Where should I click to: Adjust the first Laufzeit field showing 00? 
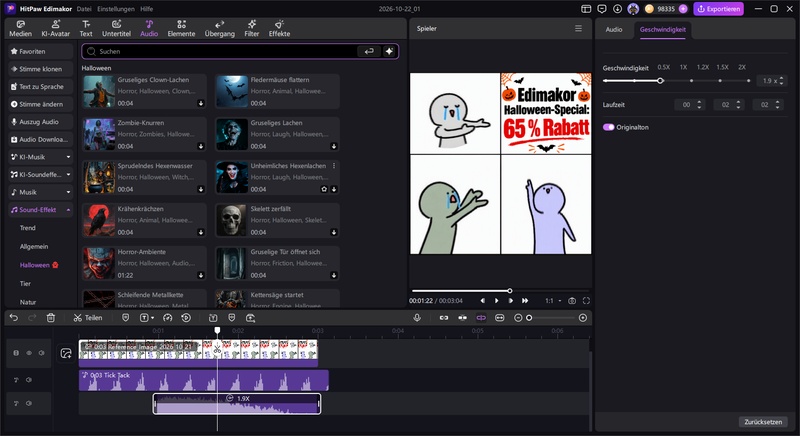click(690, 105)
